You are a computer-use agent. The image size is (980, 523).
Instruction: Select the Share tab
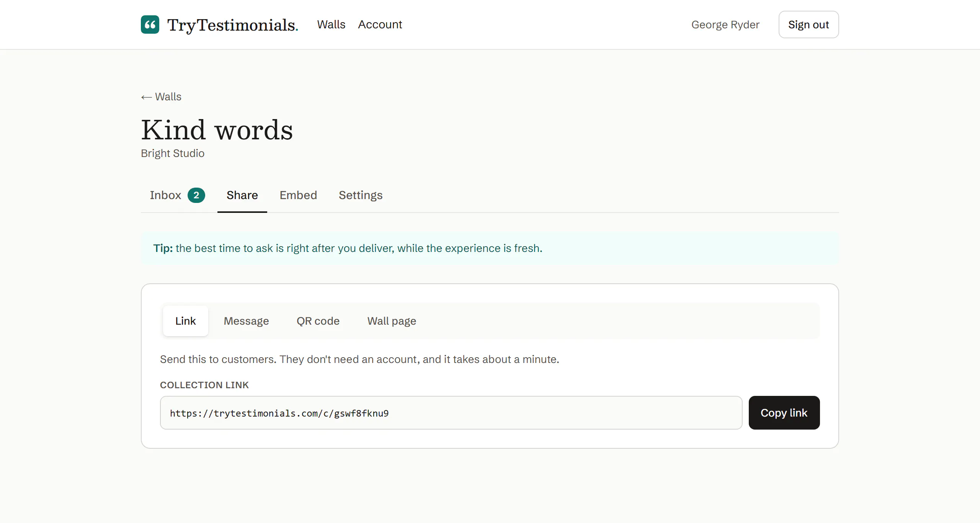pyautogui.click(x=242, y=195)
